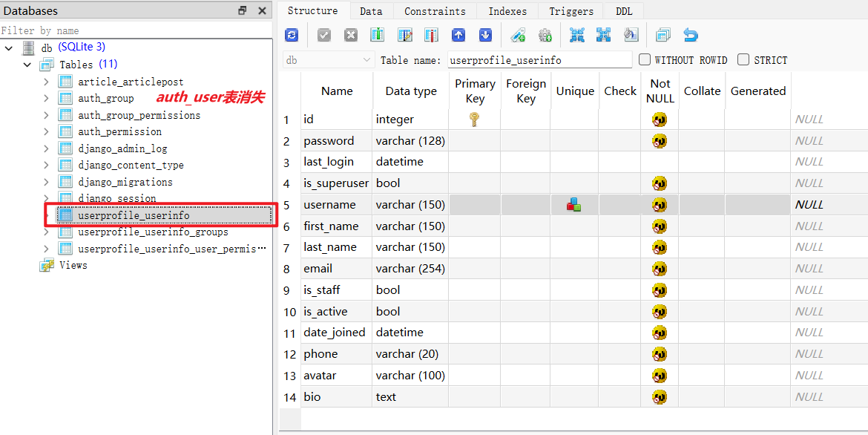Toggle the STRICT checkbox
This screenshot has height=435, width=868.
click(743, 59)
